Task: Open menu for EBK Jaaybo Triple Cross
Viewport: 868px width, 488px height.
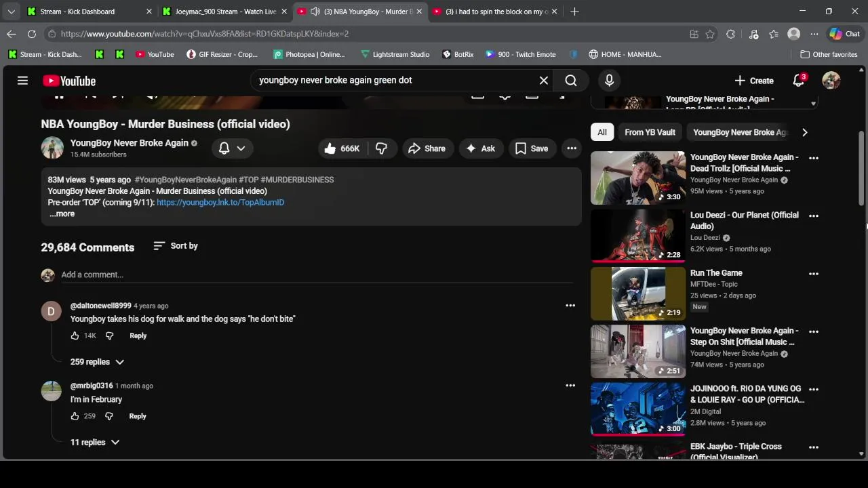Action: pos(814,447)
